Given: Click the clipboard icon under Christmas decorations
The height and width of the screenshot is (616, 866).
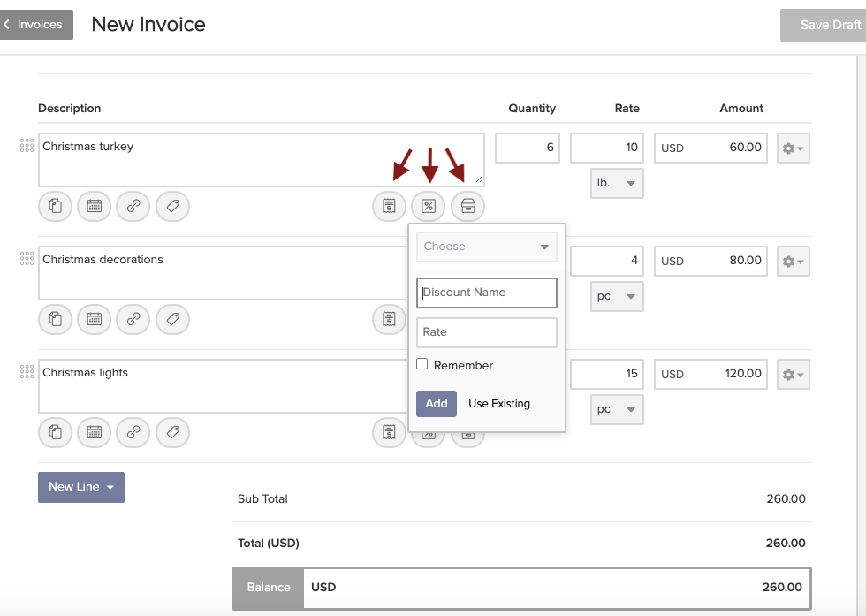Looking at the screenshot, I should pos(55,319).
